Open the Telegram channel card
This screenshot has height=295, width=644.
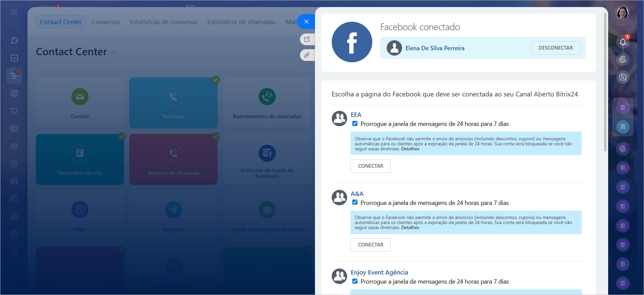[173, 216]
